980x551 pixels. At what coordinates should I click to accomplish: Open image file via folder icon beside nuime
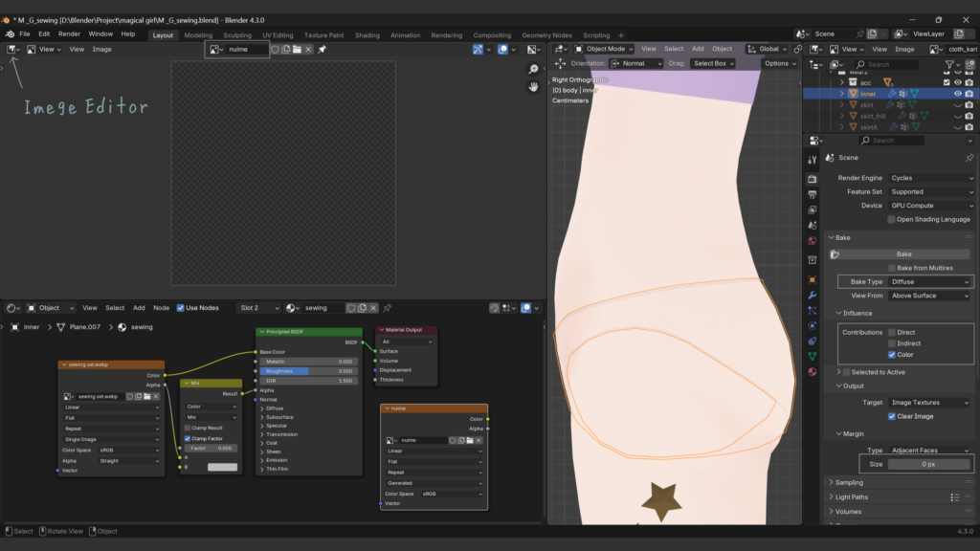(297, 49)
